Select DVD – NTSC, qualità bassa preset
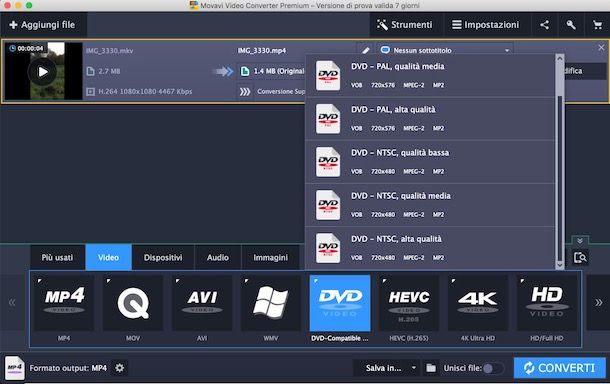The image size is (610, 384). click(x=430, y=162)
